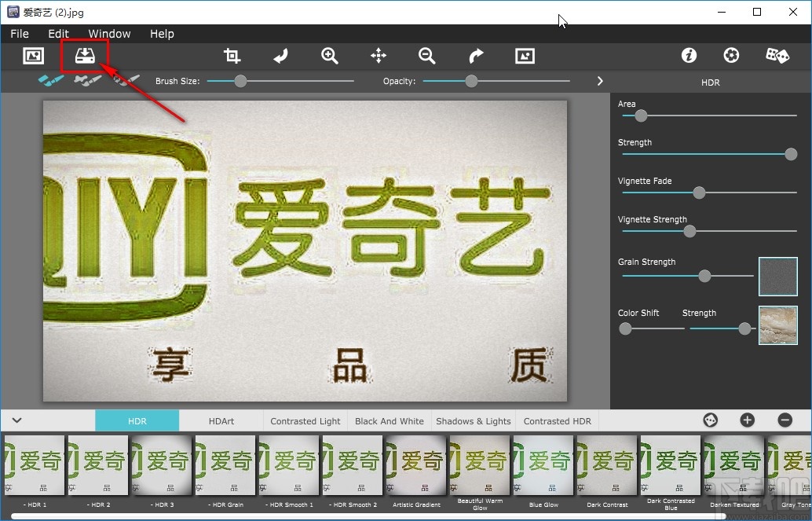812x521 pixels.
Task: Open image file icon in toolbar
Action: point(34,56)
